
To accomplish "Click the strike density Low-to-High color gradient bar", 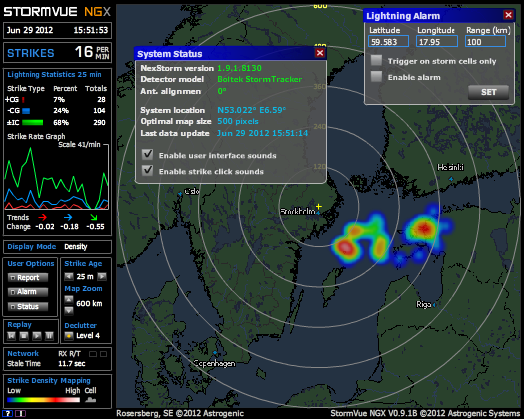I will tap(43, 400).
